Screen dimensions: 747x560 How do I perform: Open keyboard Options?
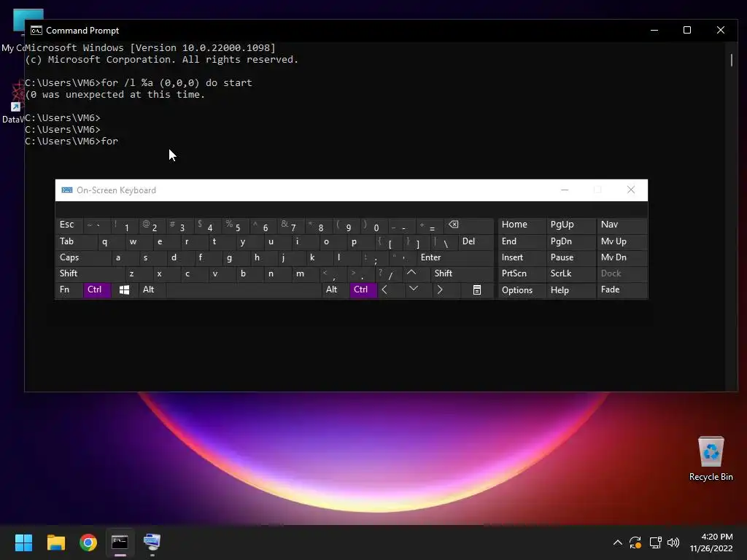click(522, 290)
